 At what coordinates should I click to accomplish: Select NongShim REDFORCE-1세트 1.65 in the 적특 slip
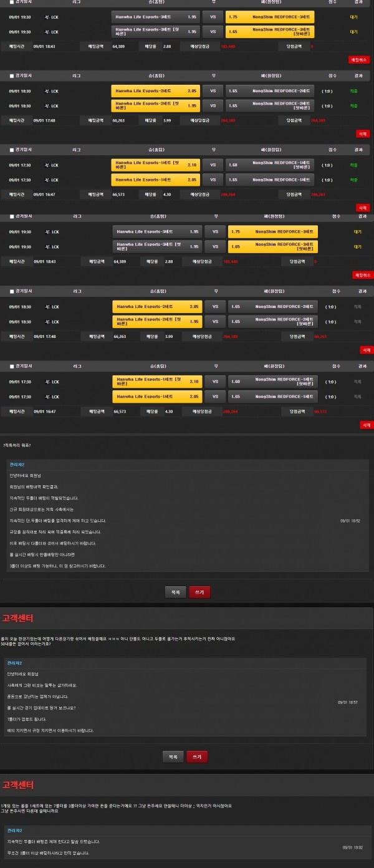pyautogui.click(x=273, y=396)
